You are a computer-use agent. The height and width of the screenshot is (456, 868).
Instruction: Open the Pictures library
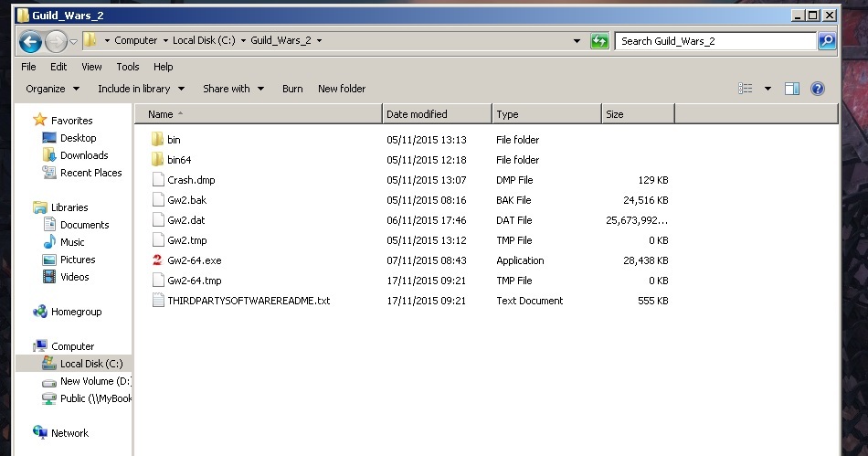[78, 260]
